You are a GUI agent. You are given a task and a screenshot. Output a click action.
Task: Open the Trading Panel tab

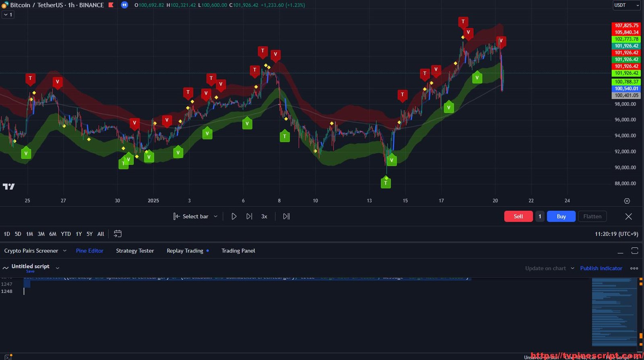point(238,251)
